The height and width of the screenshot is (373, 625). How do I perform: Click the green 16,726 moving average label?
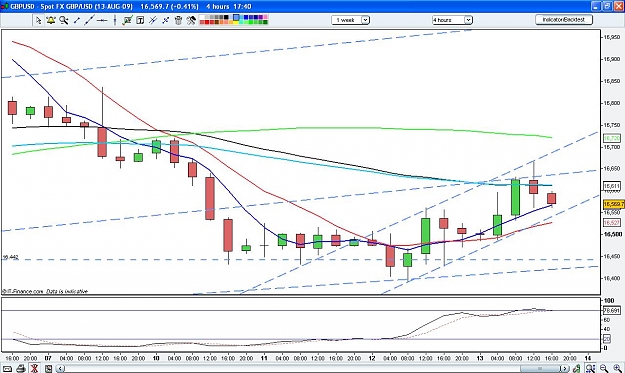[612, 138]
